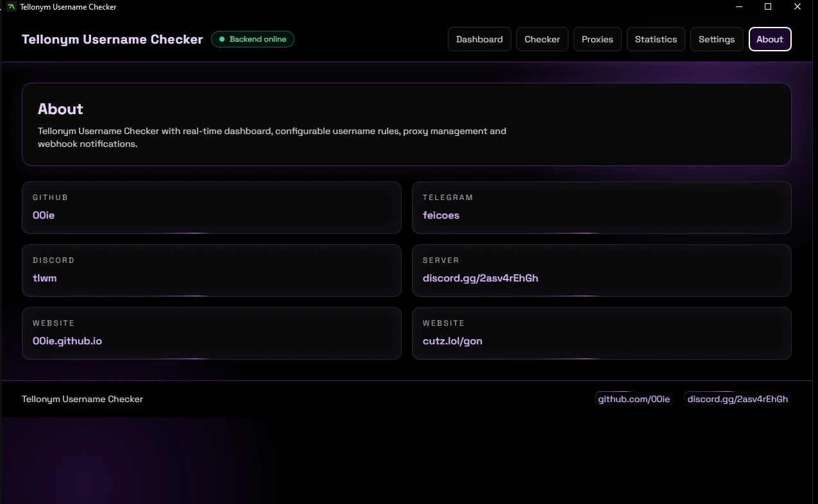The height and width of the screenshot is (504, 818).
Task: Select the About tab
Action: 770,39
